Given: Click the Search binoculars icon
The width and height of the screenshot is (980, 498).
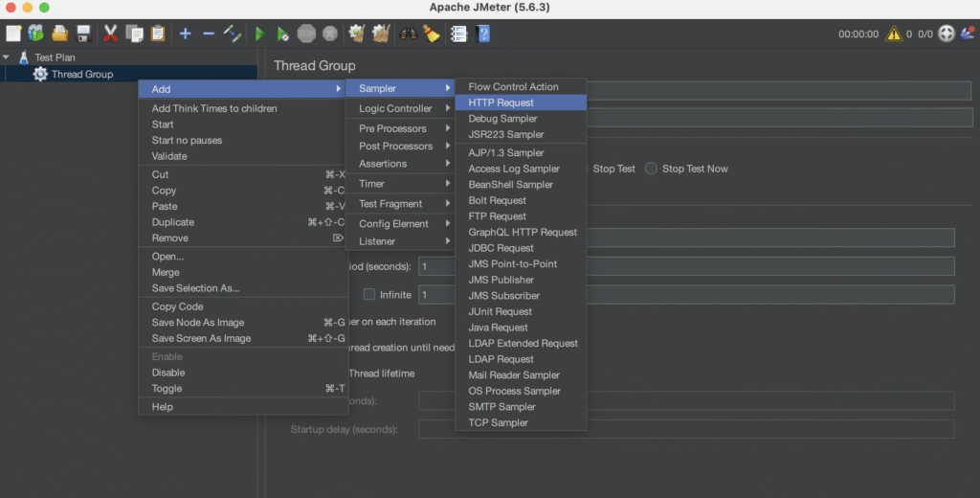Looking at the screenshot, I should coord(409,34).
